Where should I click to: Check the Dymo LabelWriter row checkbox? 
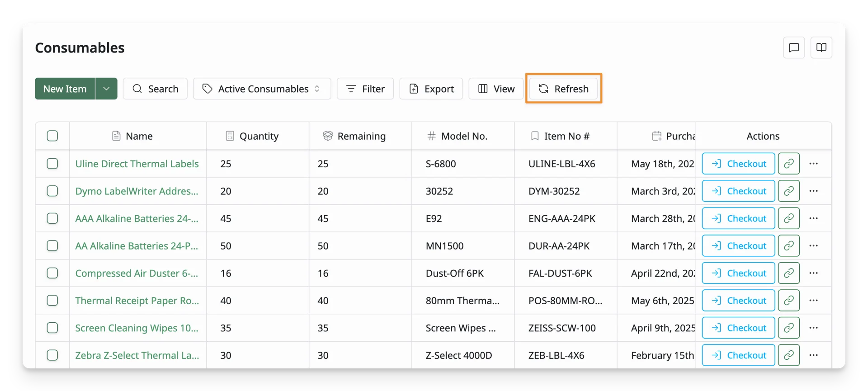click(52, 191)
